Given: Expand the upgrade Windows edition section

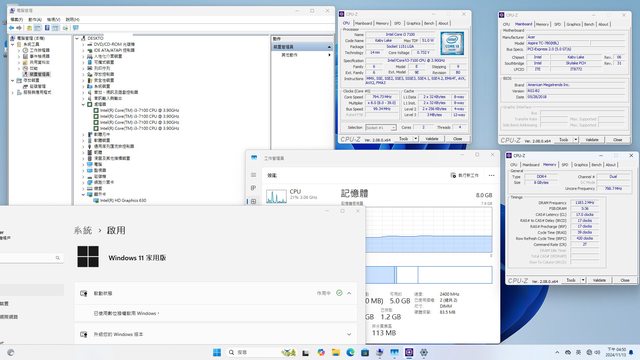Looking at the screenshot, I should click(x=349, y=334).
